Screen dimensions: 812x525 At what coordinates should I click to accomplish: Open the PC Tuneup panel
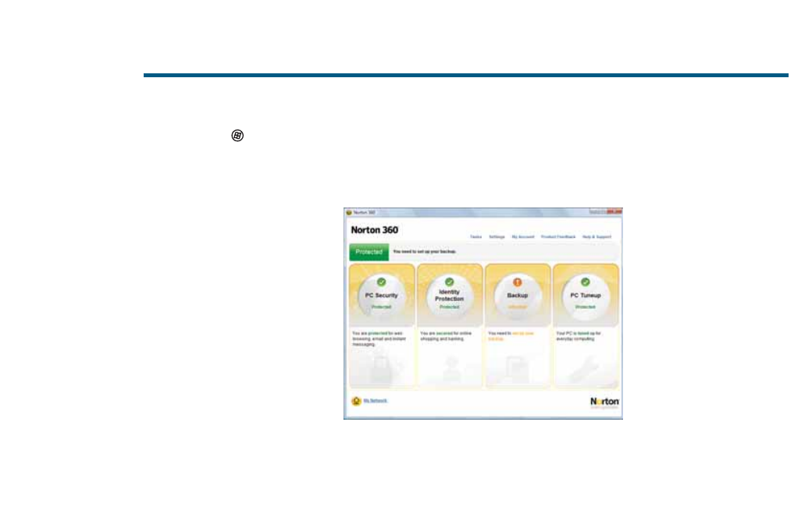[586, 326]
